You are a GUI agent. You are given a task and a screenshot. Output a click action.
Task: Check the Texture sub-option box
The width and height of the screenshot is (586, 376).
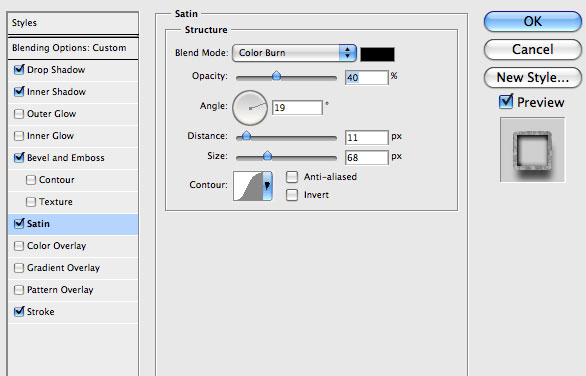(31, 202)
